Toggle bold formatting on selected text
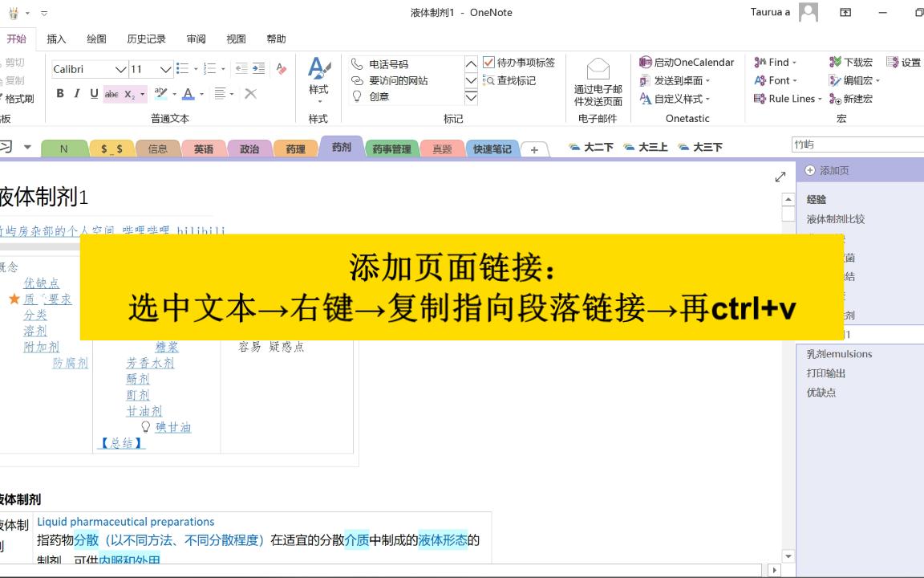This screenshot has height=578, width=924. click(61, 94)
